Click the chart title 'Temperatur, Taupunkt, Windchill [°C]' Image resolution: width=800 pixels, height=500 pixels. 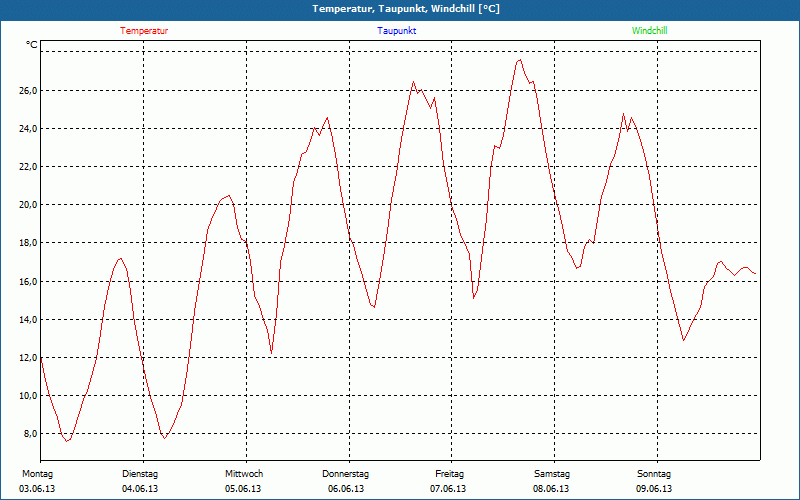(406, 9)
